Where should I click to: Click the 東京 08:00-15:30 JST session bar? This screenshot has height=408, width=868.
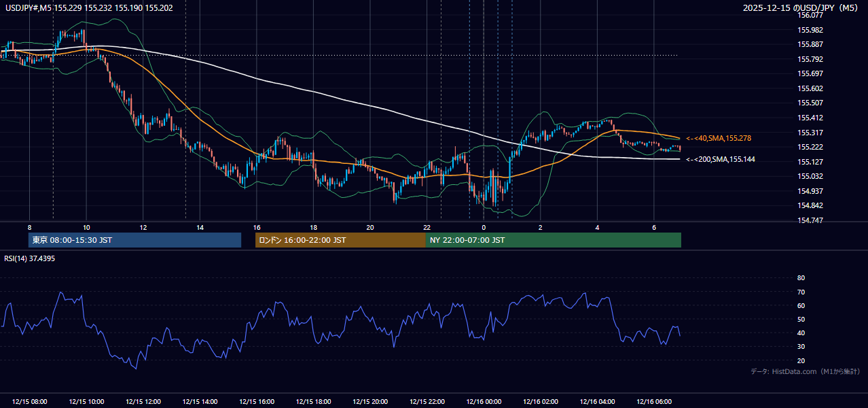click(x=134, y=240)
